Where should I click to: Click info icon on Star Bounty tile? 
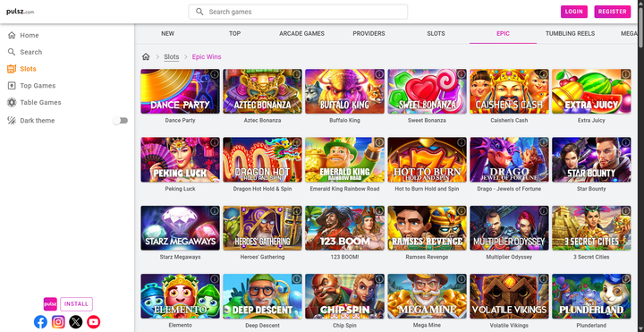[x=625, y=142]
